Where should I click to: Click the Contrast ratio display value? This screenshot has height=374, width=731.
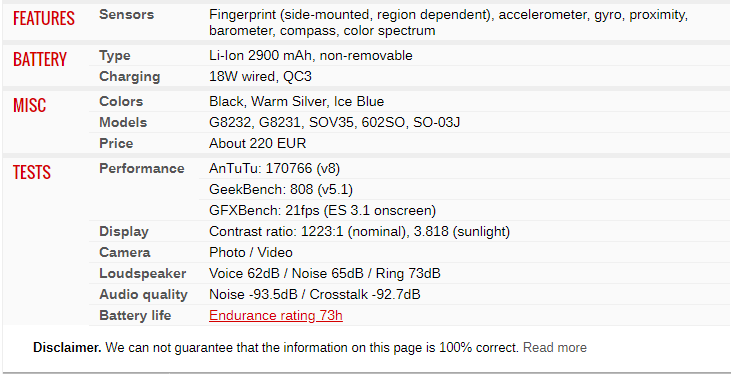[359, 232]
